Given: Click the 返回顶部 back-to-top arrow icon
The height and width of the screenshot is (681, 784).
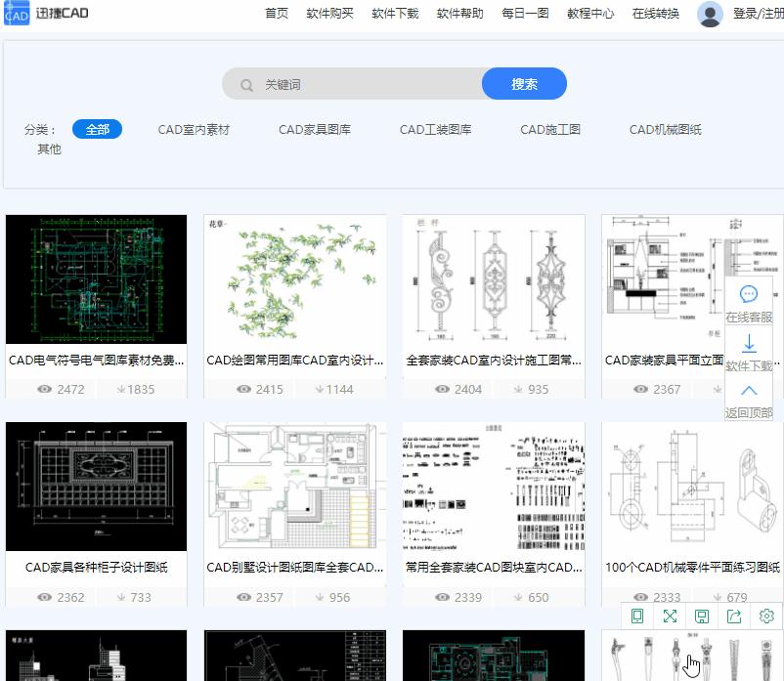Looking at the screenshot, I should pos(748,390).
